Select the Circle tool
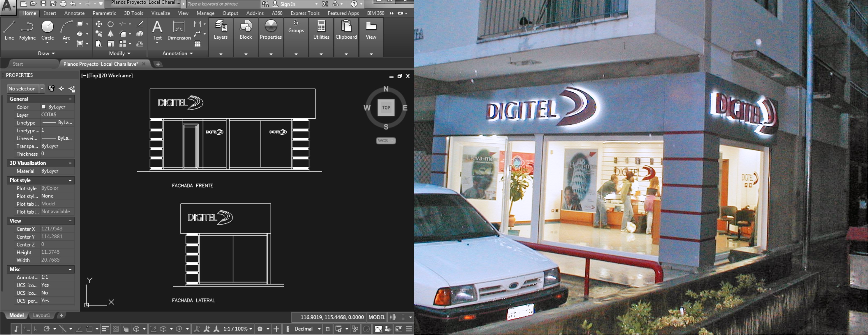 (x=47, y=30)
